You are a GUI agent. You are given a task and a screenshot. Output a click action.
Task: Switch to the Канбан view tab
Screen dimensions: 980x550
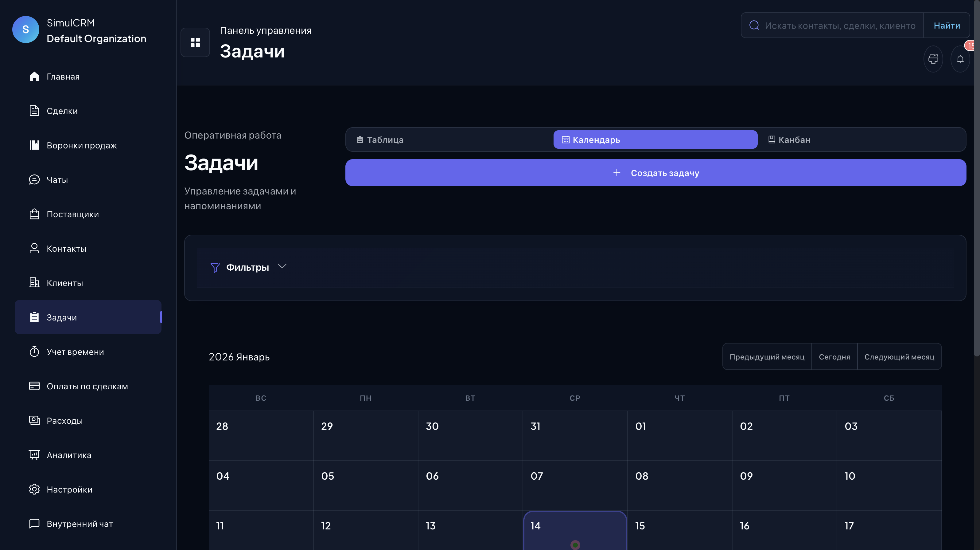tap(861, 140)
